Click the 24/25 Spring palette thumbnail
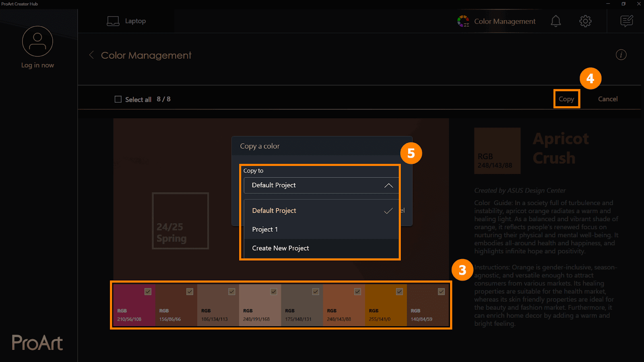 (180, 221)
